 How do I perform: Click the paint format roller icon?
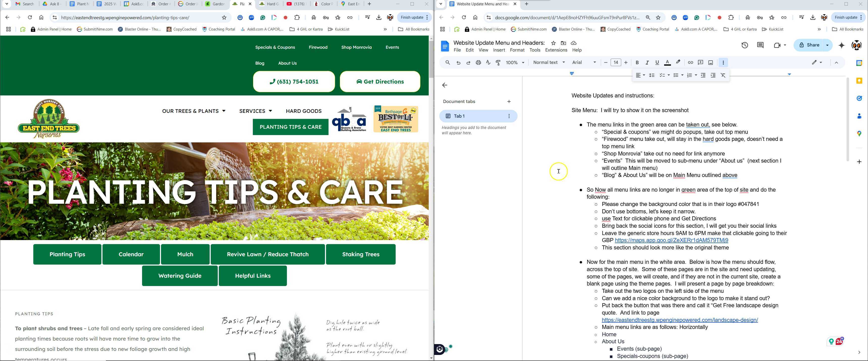(x=498, y=63)
